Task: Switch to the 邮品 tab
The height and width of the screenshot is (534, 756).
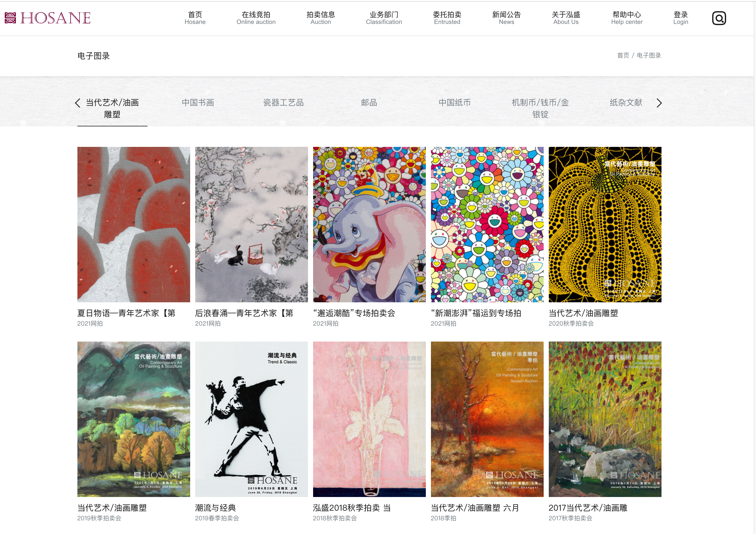Action: (x=369, y=103)
